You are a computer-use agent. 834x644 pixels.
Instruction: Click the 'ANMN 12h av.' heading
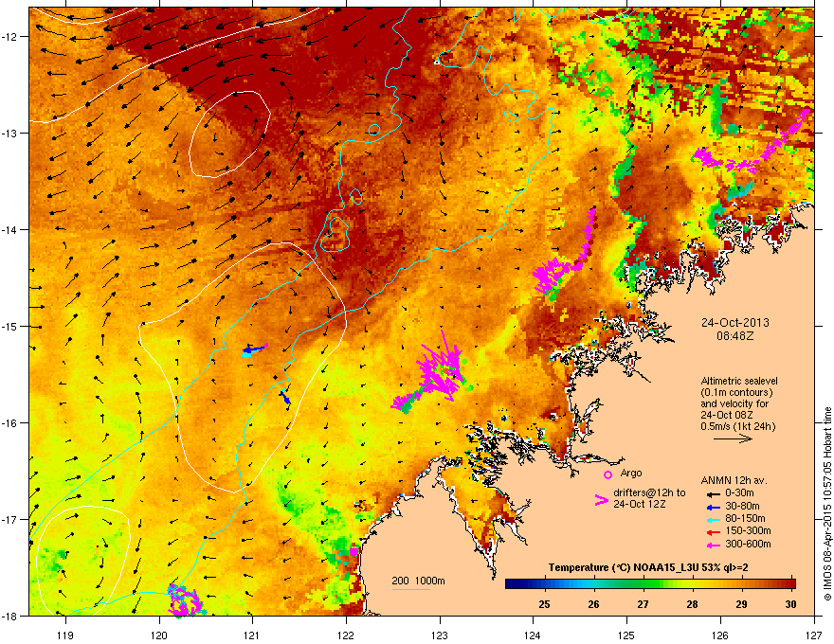tap(734, 480)
